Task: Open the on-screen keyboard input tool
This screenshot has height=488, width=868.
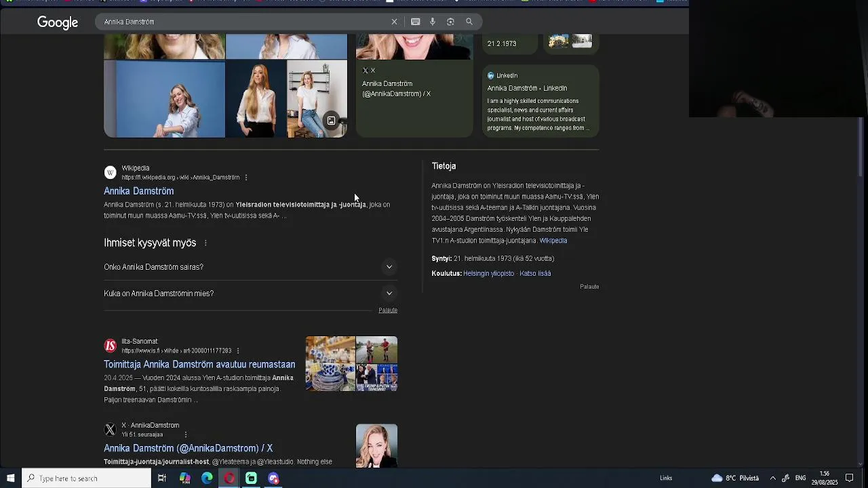Action: click(415, 22)
